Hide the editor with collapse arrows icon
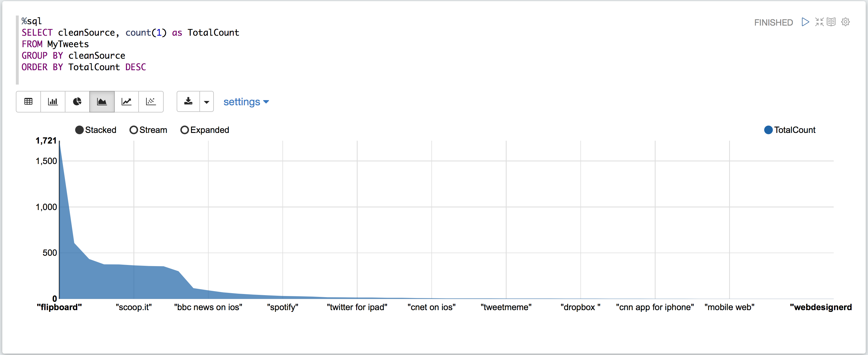The height and width of the screenshot is (355, 868). coord(819,22)
